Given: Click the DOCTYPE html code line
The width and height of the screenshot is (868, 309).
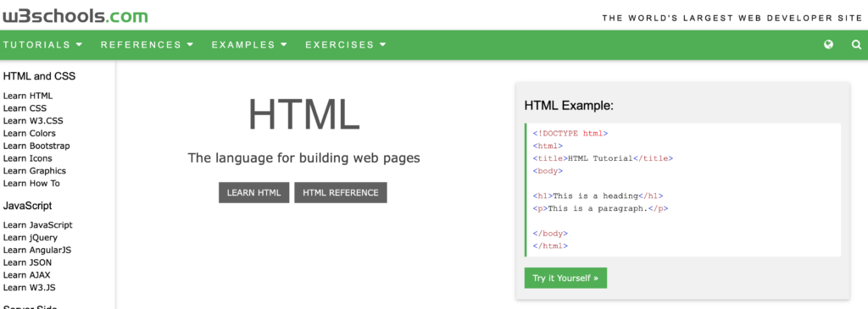Looking at the screenshot, I should click(x=570, y=133).
